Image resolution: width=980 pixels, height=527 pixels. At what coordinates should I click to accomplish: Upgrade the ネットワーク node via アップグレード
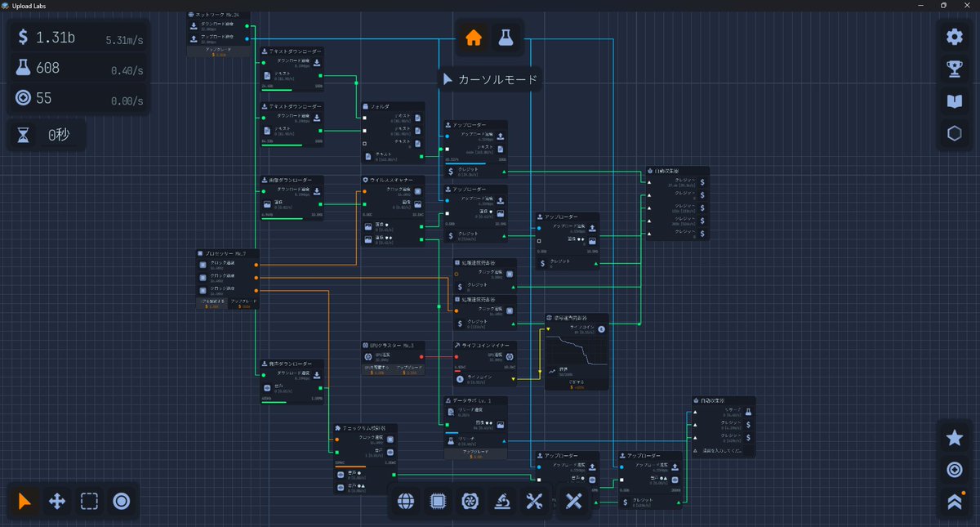216,52
